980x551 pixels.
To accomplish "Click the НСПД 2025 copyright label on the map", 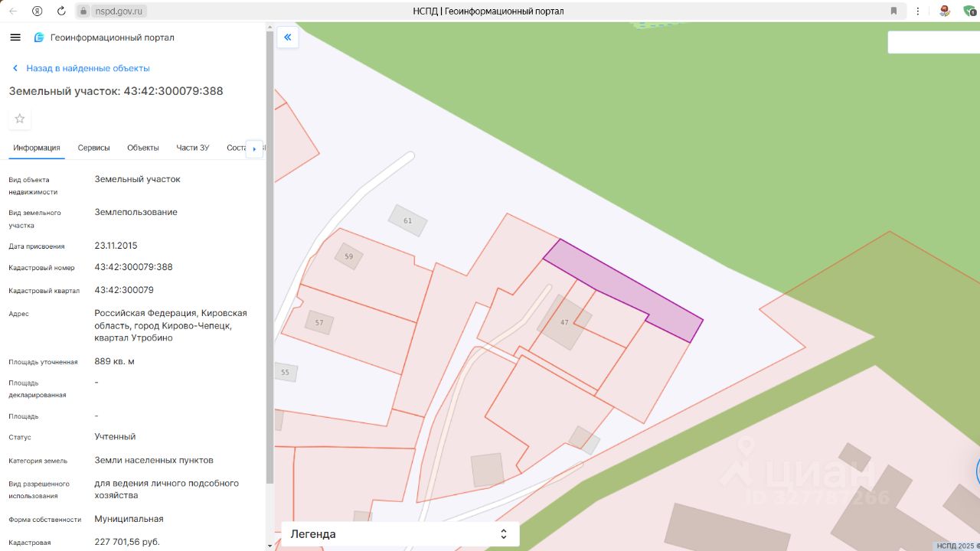I will click(x=956, y=546).
